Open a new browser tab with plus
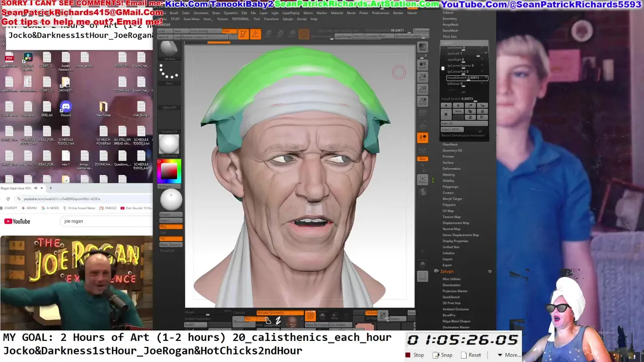The height and width of the screenshot is (362, 644). 50,188
